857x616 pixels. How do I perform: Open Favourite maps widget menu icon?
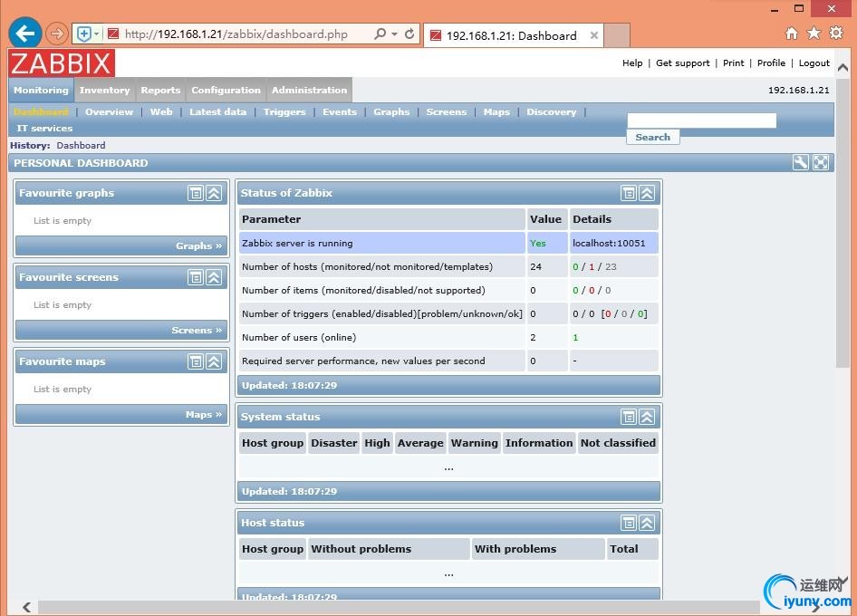[196, 361]
